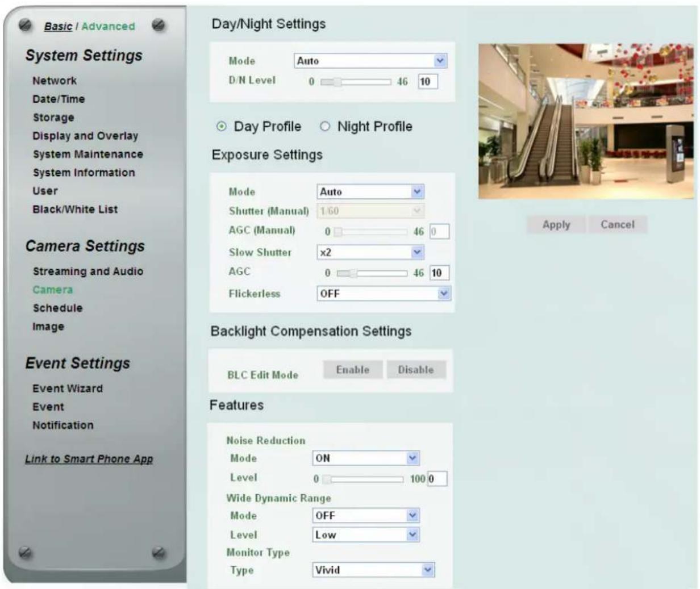Edit the D/N Level value field
The image size is (700, 589).
(428, 82)
